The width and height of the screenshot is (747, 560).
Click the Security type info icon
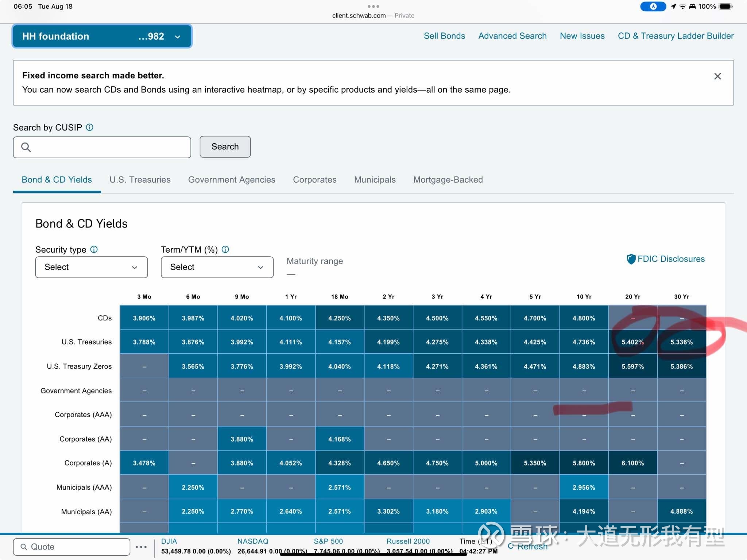pyautogui.click(x=94, y=249)
